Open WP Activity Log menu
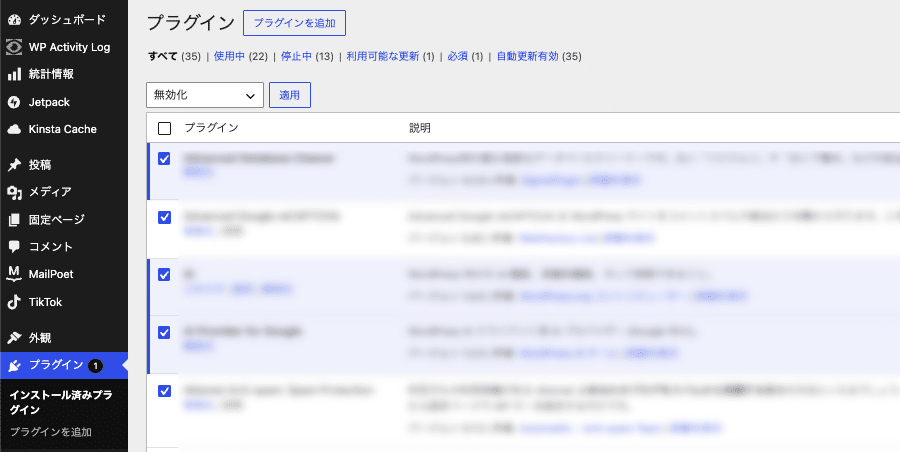Screen dimensions: 900x452 tap(69, 47)
